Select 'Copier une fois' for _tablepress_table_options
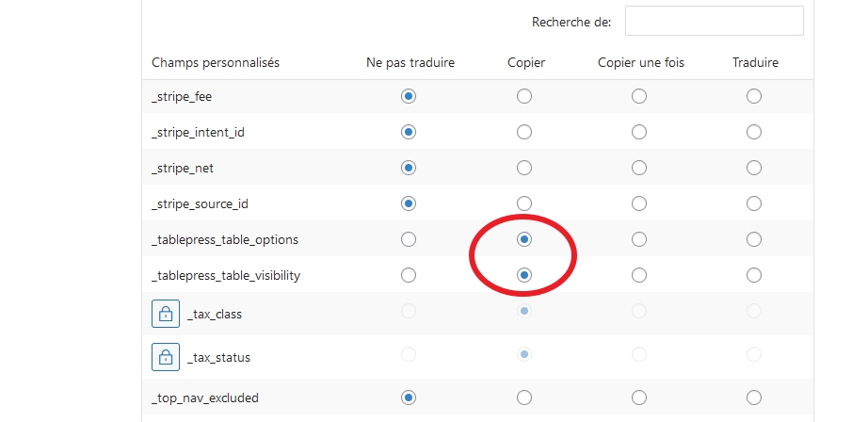 pyautogui.click(x=639, y=239)
